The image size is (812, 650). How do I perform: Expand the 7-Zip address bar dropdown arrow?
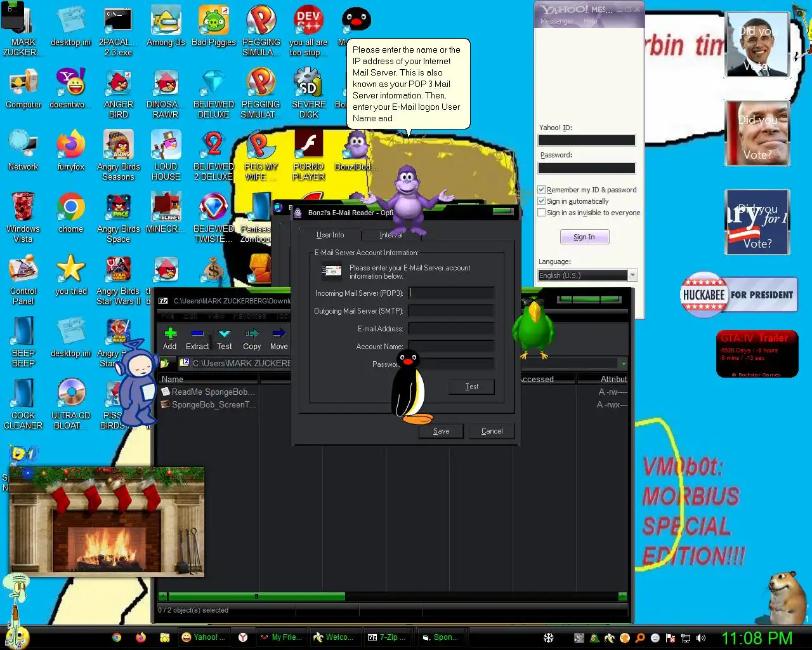click(x=624, y=364)
